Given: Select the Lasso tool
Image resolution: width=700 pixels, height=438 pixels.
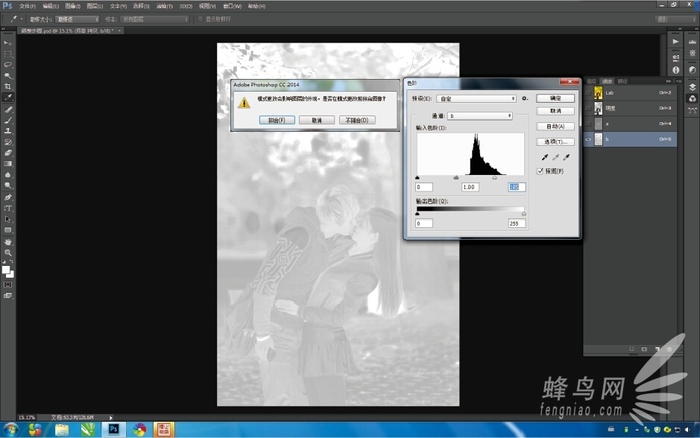Looking at the screenshot, I should [x=8, y=65].
